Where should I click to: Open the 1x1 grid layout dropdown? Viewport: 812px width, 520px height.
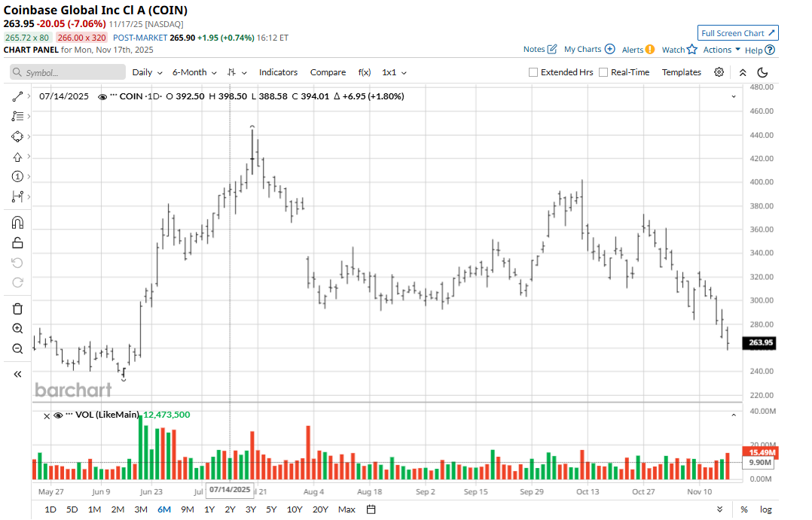(394, 72)
